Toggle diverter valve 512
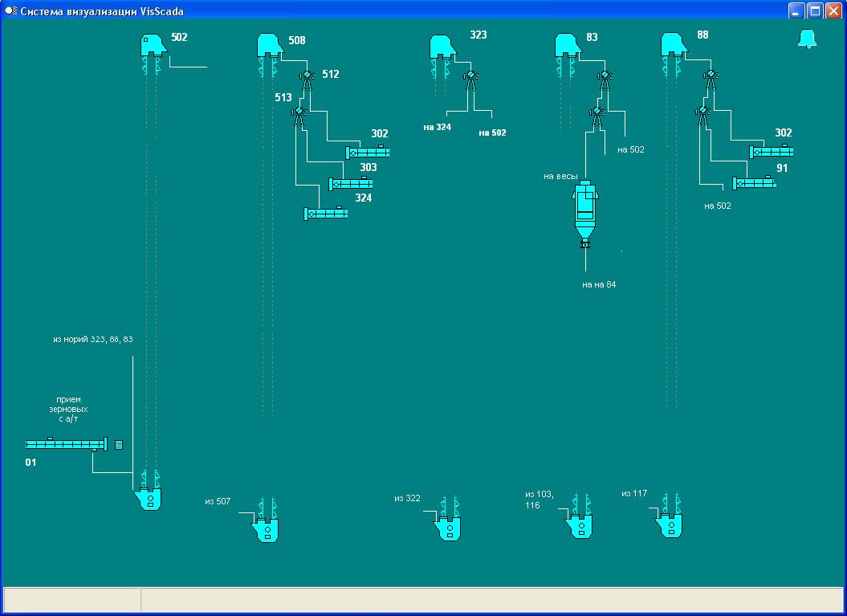 [x=307, y=76]
